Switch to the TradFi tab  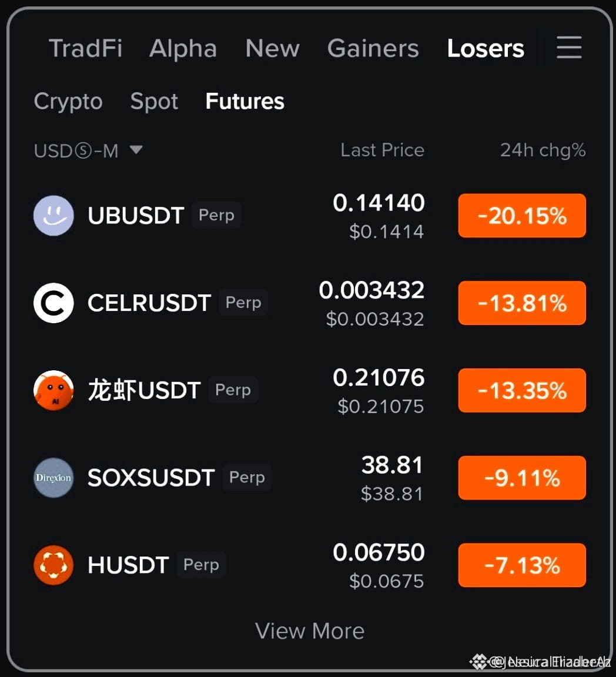tap(86, 48)
